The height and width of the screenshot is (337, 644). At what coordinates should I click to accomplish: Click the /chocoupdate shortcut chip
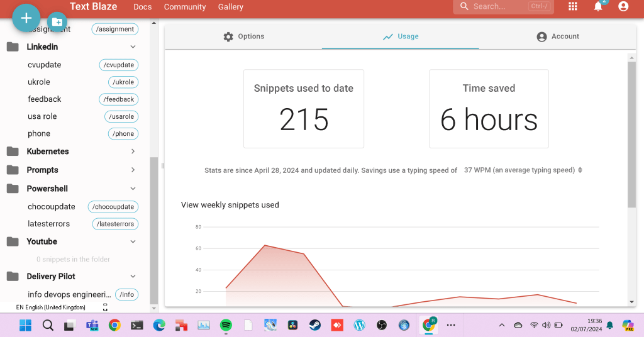click(x=113, y=207)
